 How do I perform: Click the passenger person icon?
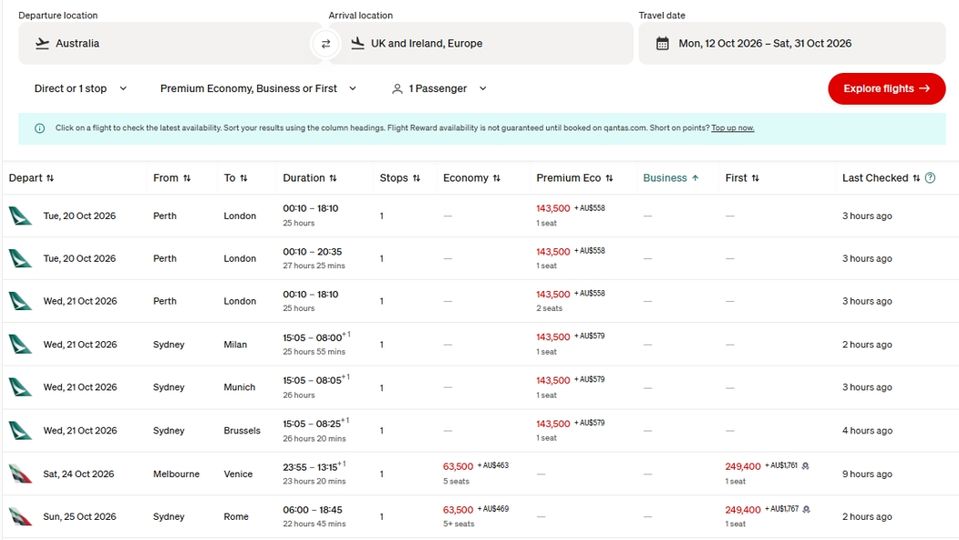tap(397, 89)
